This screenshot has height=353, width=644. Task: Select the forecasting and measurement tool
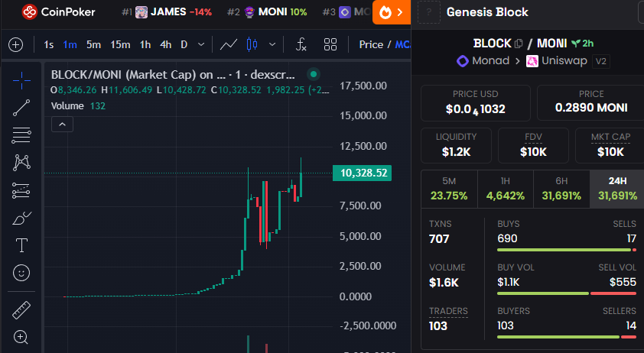click(x=21, y=190)
